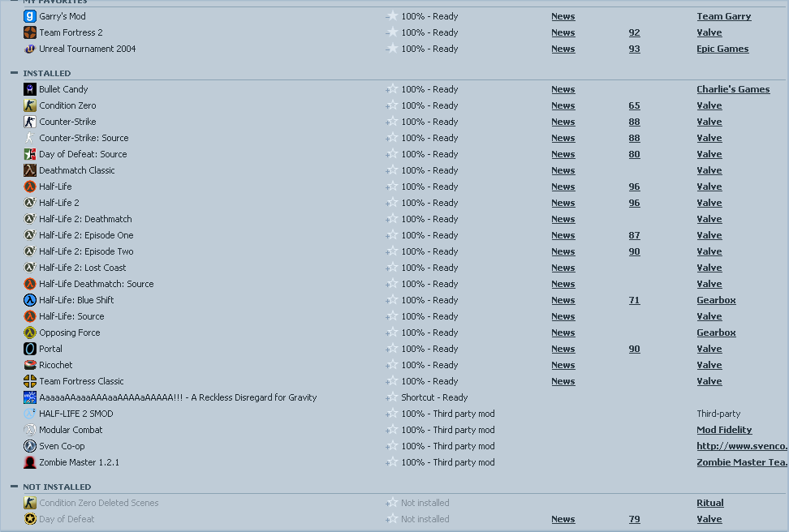Collapse the Installed games section
Viewport: 789px width, 532px height.
(x=15, y=73)
